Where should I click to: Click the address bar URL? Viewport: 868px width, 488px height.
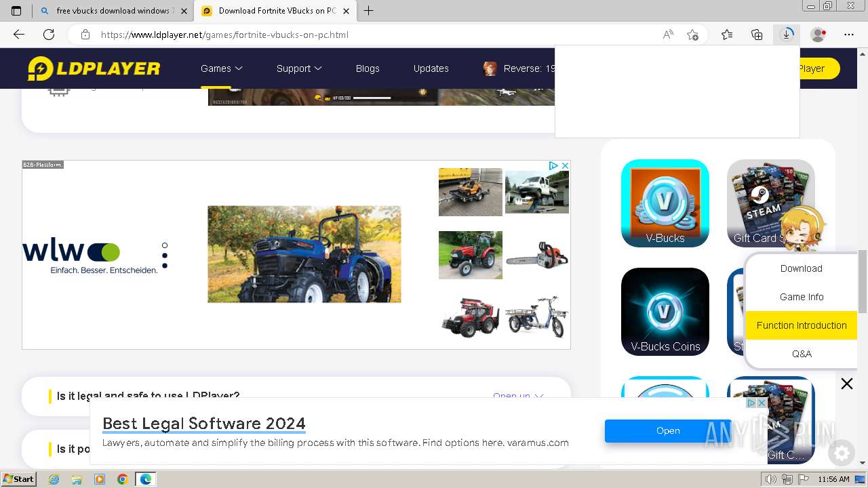tap(224, 35)
